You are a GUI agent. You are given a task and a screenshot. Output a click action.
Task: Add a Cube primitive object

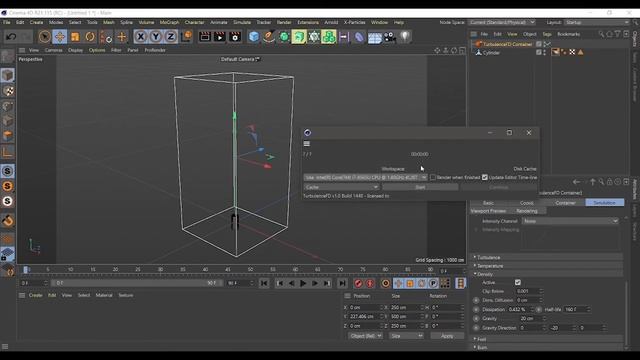(x=254, y=37)
